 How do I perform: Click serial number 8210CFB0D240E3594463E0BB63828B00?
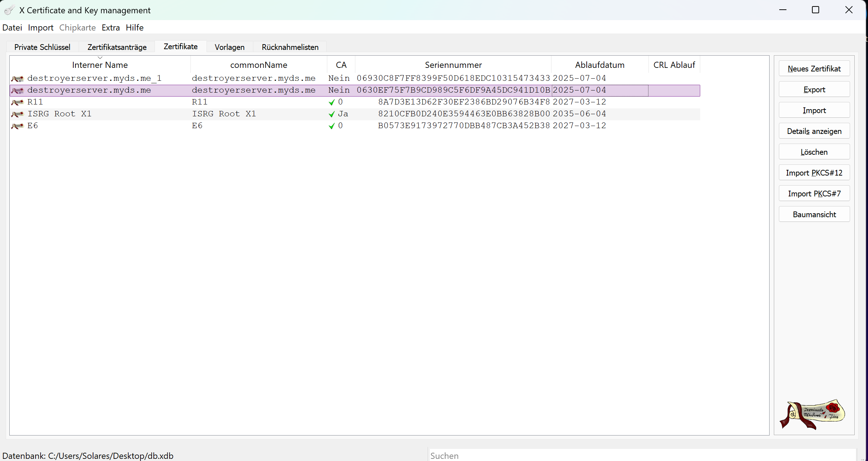464,114
